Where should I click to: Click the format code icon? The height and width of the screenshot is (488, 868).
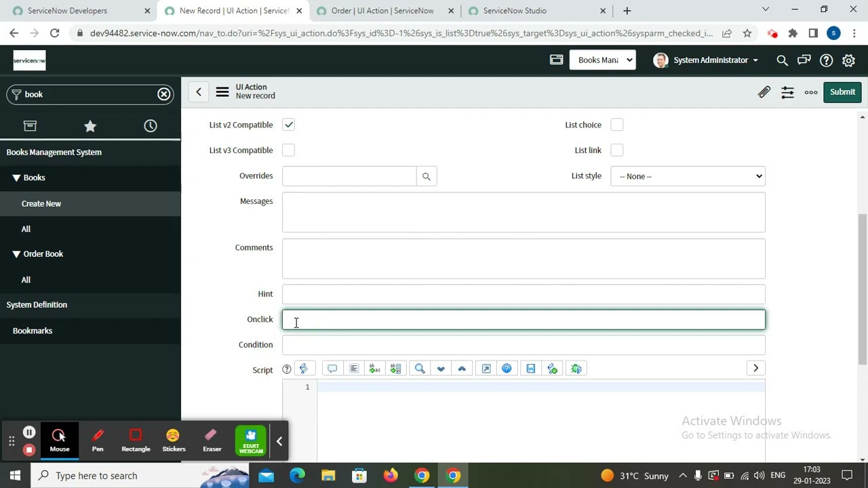click(x=353, y=369)
